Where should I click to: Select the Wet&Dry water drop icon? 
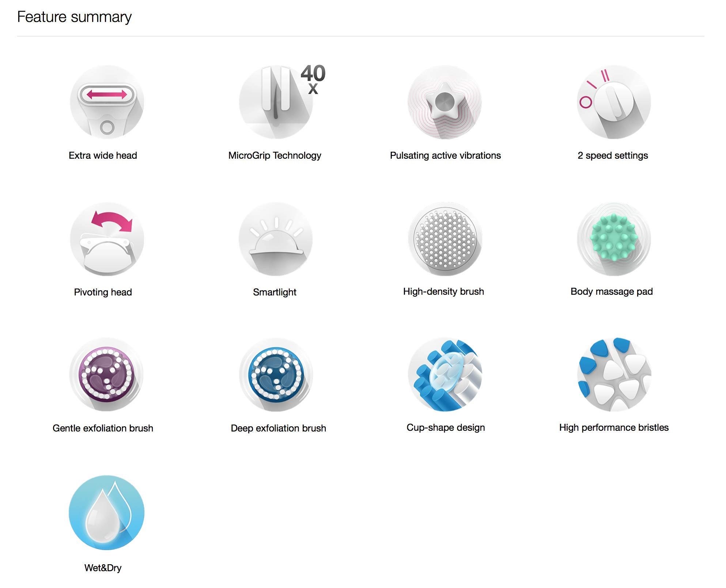click(106, 512)
